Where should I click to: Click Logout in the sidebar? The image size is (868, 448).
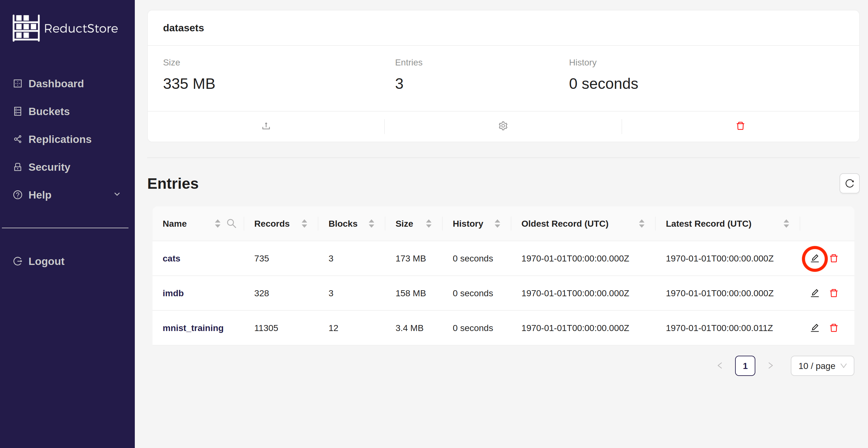coord(46,261)
